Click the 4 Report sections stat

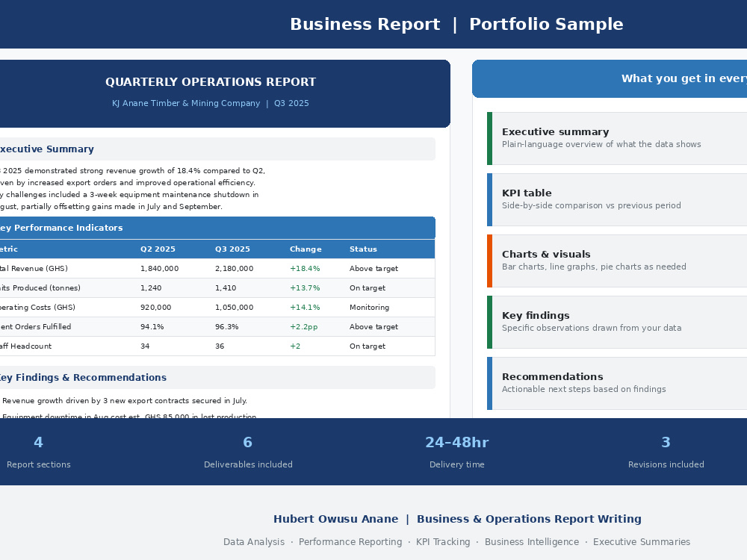coord(39,452)
